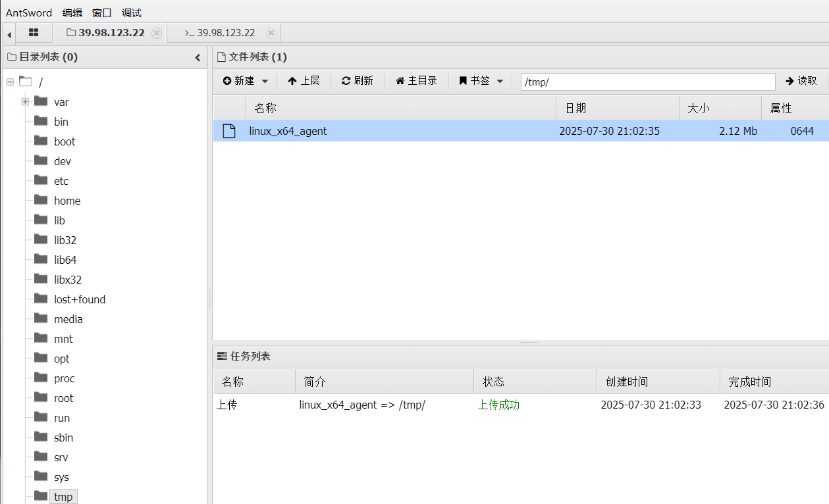Click the dev folder icon

click(41, 161)
